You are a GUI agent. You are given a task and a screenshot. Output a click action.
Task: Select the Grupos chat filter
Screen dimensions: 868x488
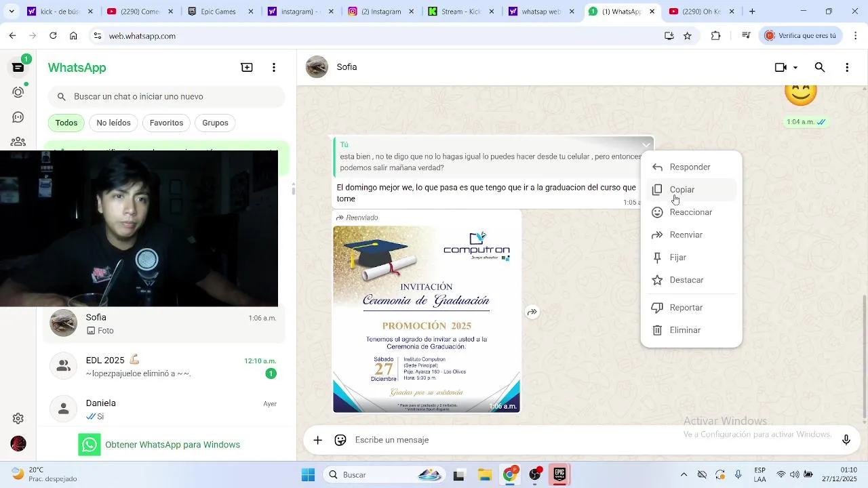coord(215,123)
